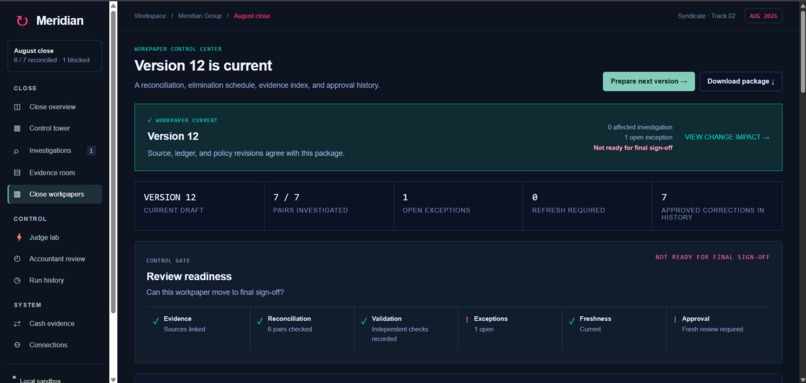806x383 pixels.
Task: Open Investigations in the sidebar
Action: tap(54, 151)
